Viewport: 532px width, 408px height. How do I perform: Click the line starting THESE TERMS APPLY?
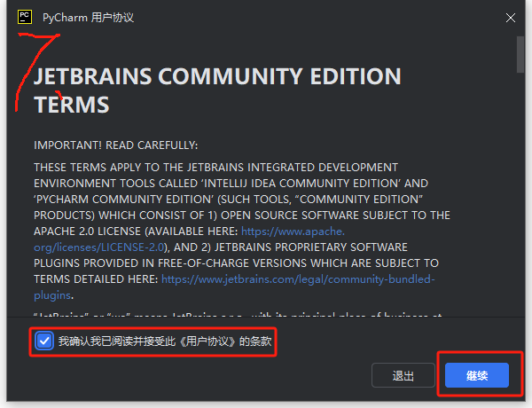(215, 168)
